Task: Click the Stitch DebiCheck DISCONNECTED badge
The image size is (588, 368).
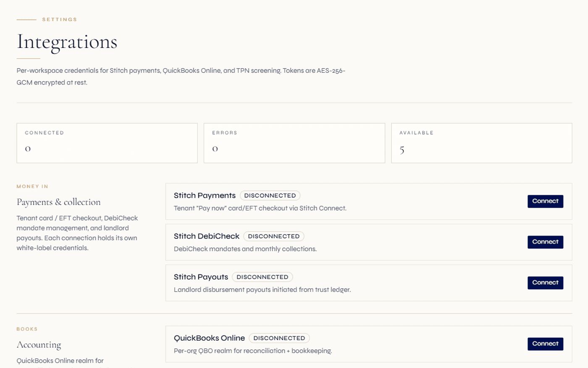Action: [x=274, y=236]
